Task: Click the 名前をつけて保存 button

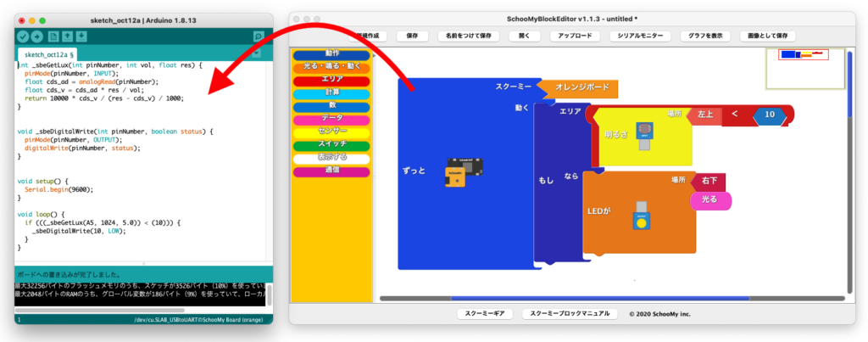Action: point(468,36)
